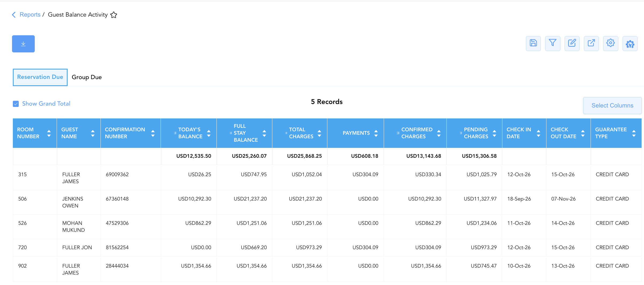Image resolution: width=644 pixels, height=285 pixels.
Task: Click full stay balance USD669.20
Action: click(254, 247)
